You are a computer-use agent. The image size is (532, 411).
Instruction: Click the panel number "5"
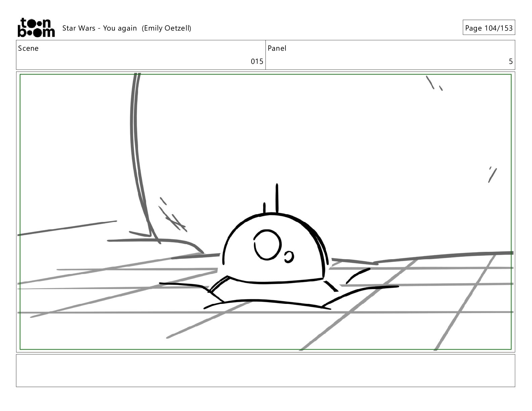pos(511,61)
